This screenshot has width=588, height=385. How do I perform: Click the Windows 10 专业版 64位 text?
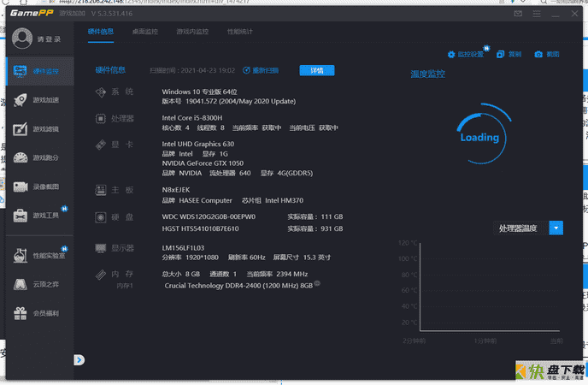[199, 92]
